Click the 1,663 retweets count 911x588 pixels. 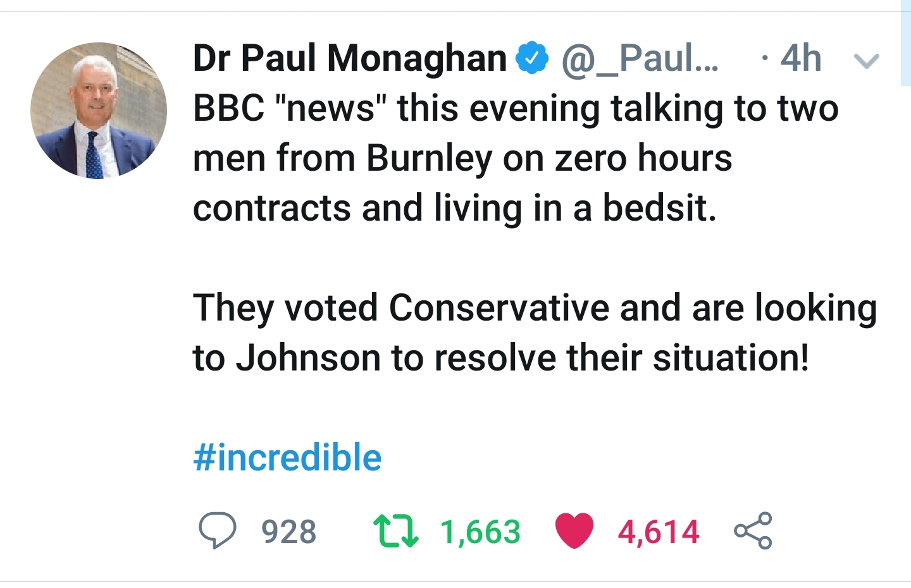pyautogui.click(x=480, y=532)
